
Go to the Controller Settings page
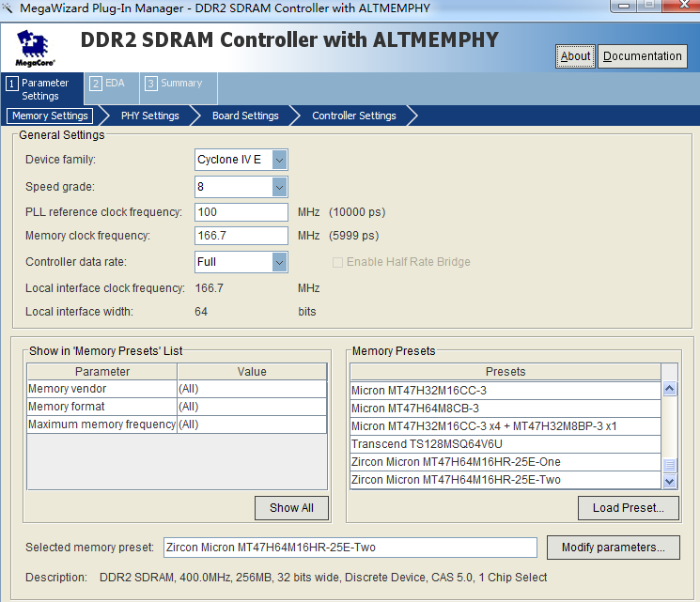tap(354, 116)
